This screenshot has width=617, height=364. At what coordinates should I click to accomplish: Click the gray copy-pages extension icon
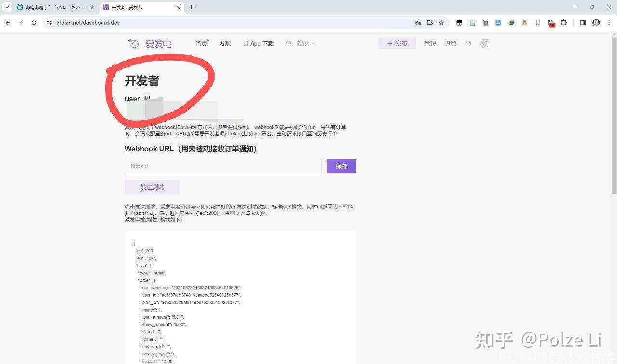[485, 23]
